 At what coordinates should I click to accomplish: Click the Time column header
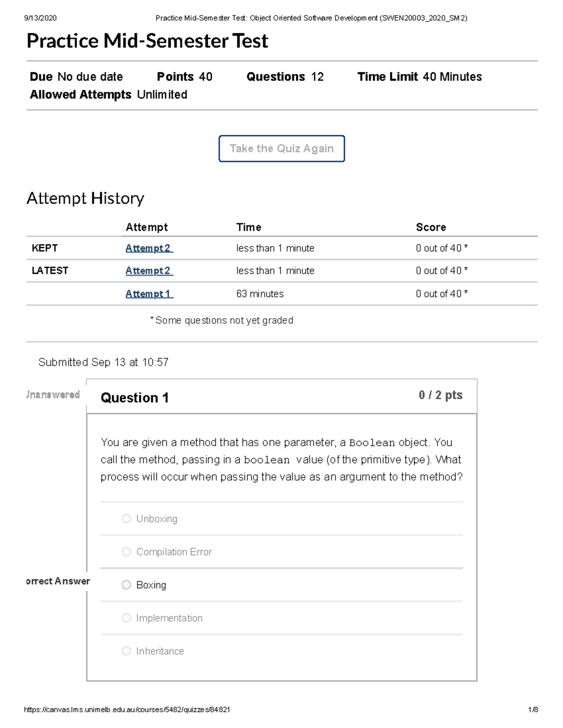249,227
